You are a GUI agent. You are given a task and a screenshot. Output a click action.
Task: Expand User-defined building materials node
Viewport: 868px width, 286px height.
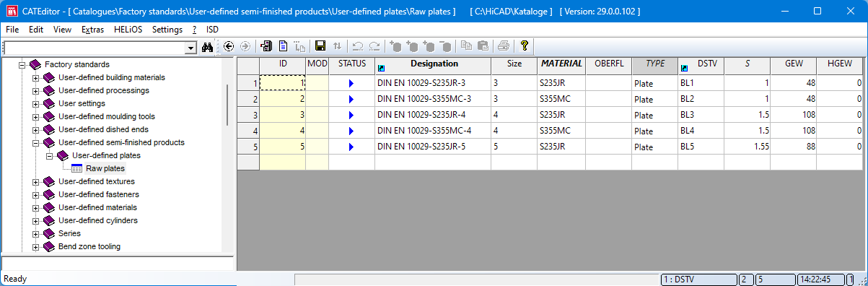[x=35, y=77]
